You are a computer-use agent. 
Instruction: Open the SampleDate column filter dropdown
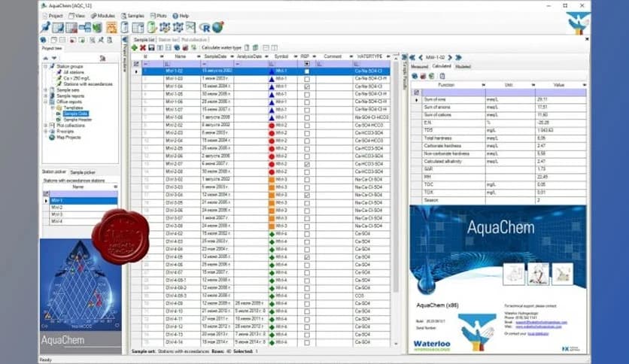[232, 56]
